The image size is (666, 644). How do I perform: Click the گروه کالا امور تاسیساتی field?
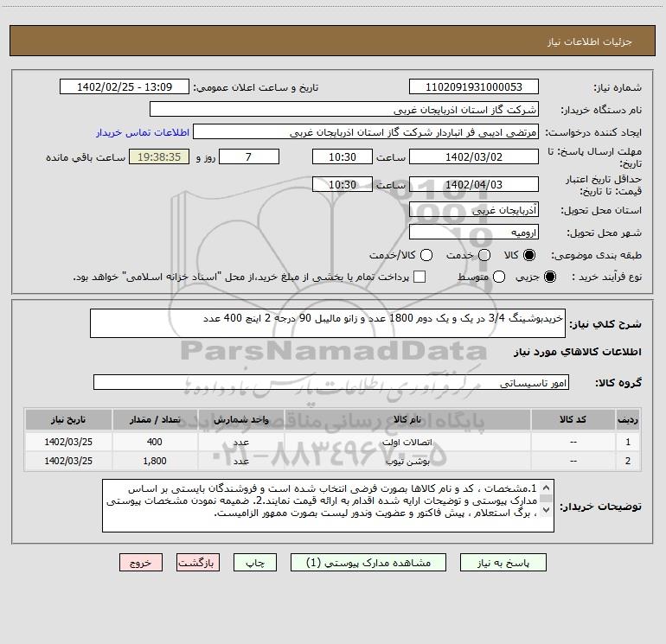click(331, 382)
